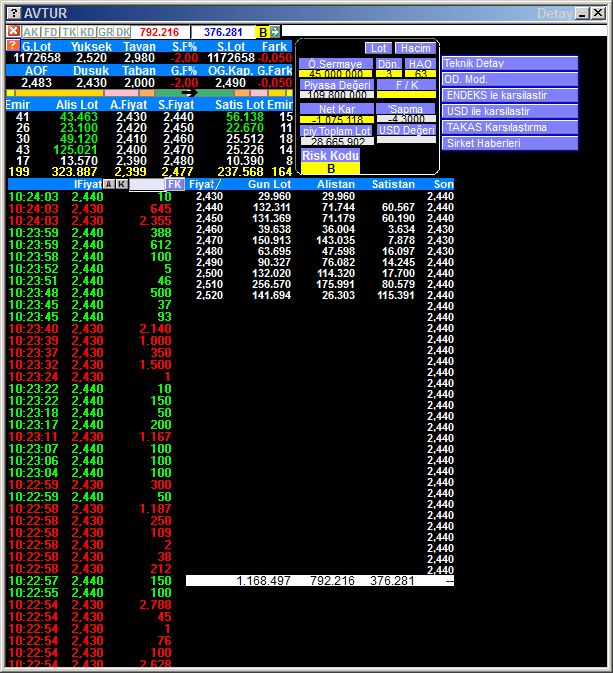Select the GR toolbar button
This screenshot has height=673, width=613.
(x=105, y=32)
